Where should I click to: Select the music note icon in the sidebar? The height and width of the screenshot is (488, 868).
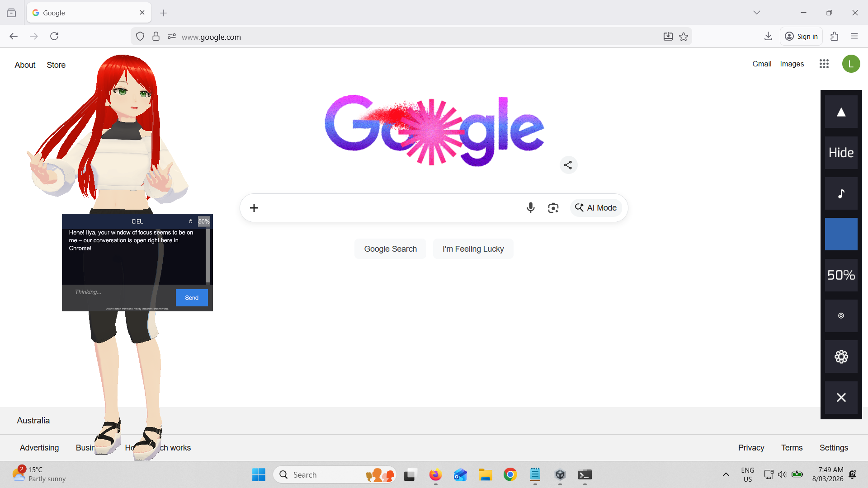[x=841, y=193]
